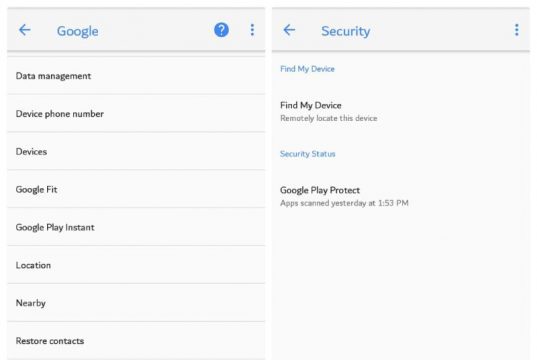Open help on the Google screen
The height and width of the screenshot is (360, 537).
[221, 30]
